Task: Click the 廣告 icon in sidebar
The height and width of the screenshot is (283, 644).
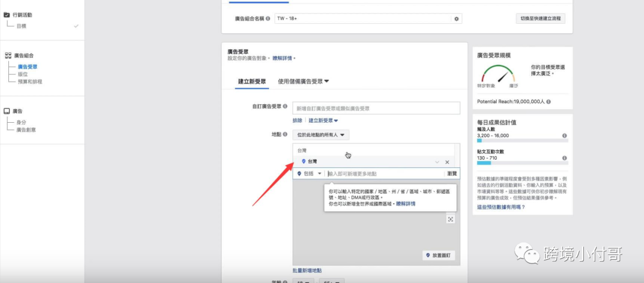Action: (7, 111)
